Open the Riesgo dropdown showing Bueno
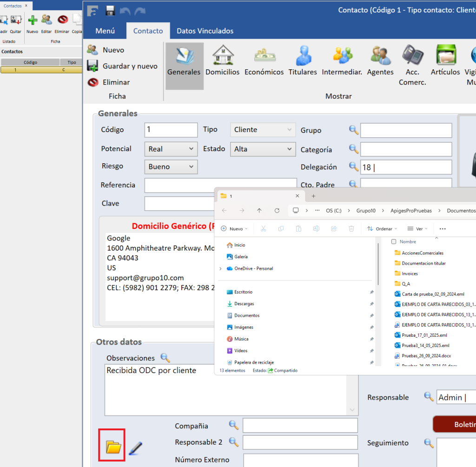This screenshot has width=476, height=467. [x=191, y=167]
